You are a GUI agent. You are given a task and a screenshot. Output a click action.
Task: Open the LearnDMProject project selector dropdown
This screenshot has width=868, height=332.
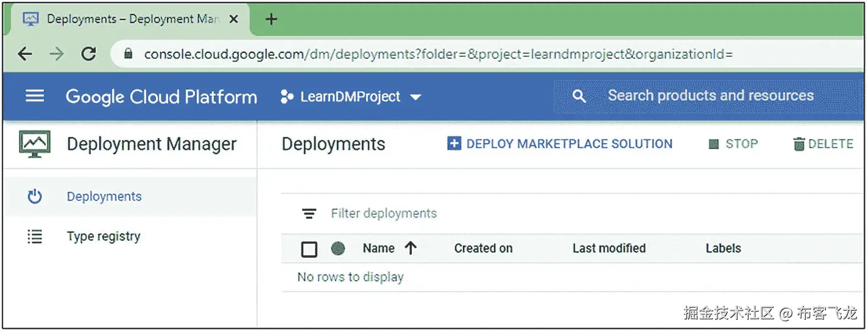(x=351, y=97)
